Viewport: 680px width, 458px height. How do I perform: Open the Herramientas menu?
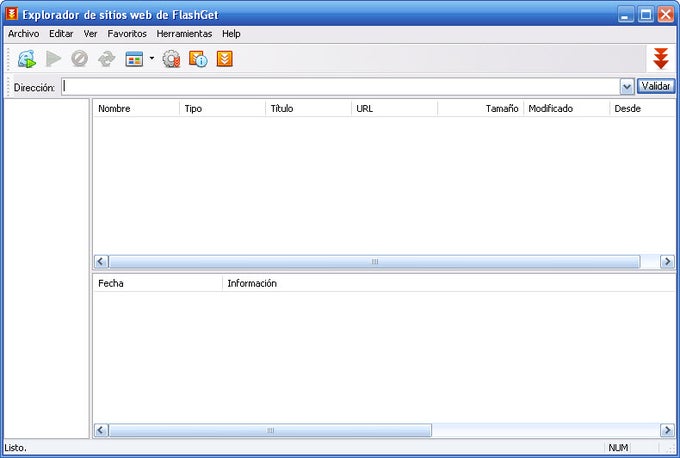click(x=184, y=33)
